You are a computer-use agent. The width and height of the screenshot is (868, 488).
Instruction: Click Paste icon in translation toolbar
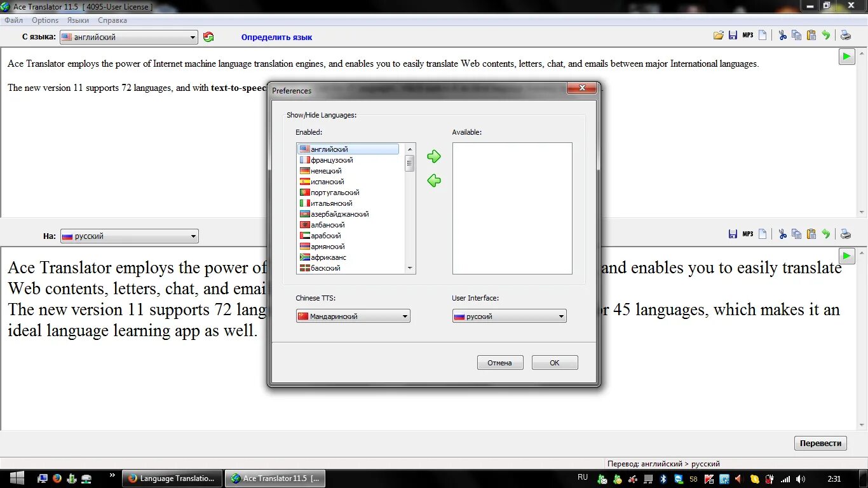811,234
